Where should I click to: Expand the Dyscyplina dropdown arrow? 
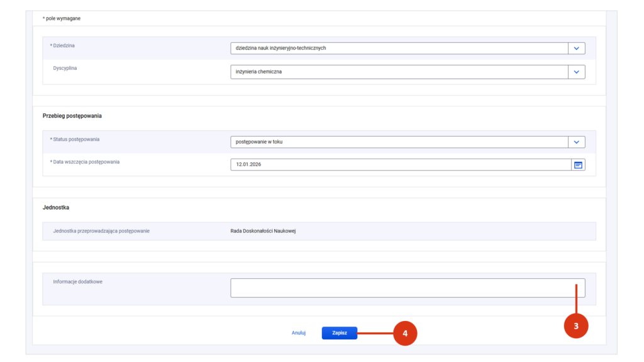pos(577,72)
